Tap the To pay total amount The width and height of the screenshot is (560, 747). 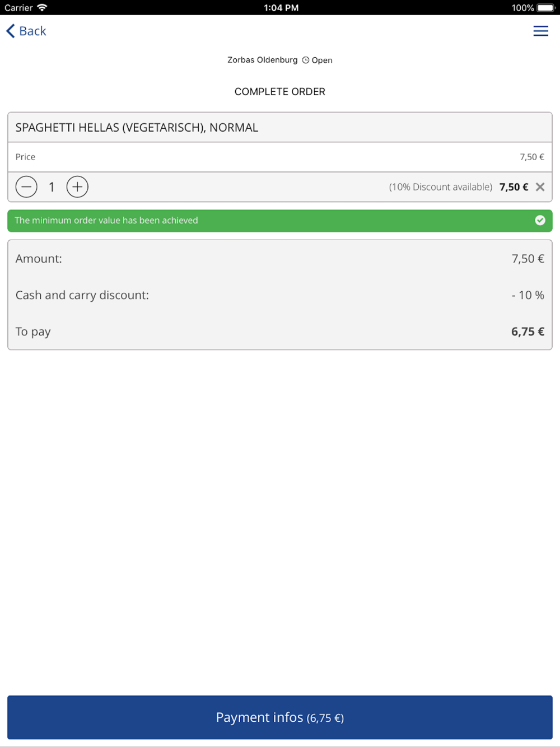528,332
